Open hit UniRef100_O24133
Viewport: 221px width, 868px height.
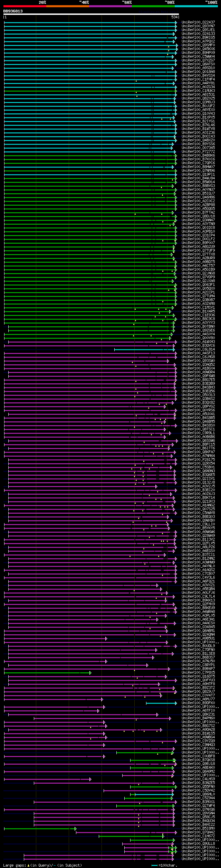coord(198,34)
